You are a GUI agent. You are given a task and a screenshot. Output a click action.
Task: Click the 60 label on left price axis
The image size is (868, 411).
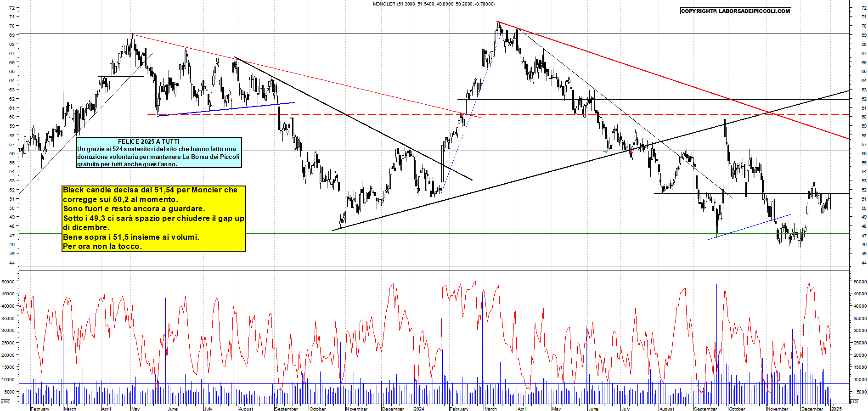(x=12, y=117)
